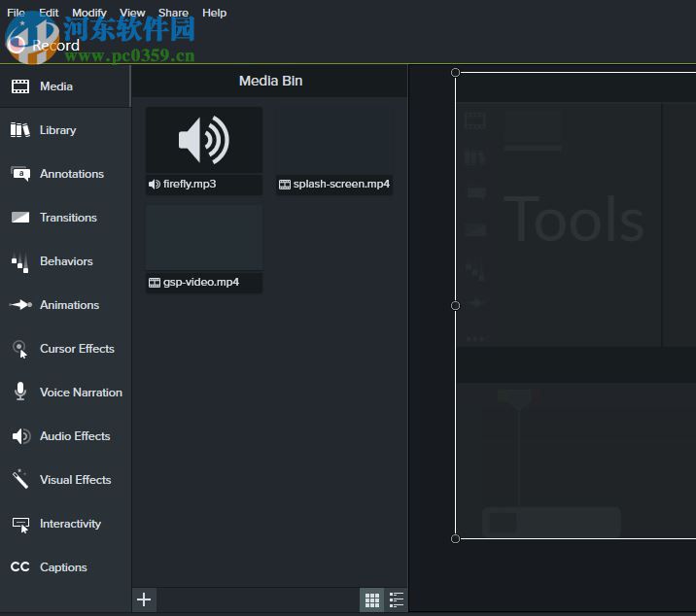Click the Interactivity label

click(71, 524)
